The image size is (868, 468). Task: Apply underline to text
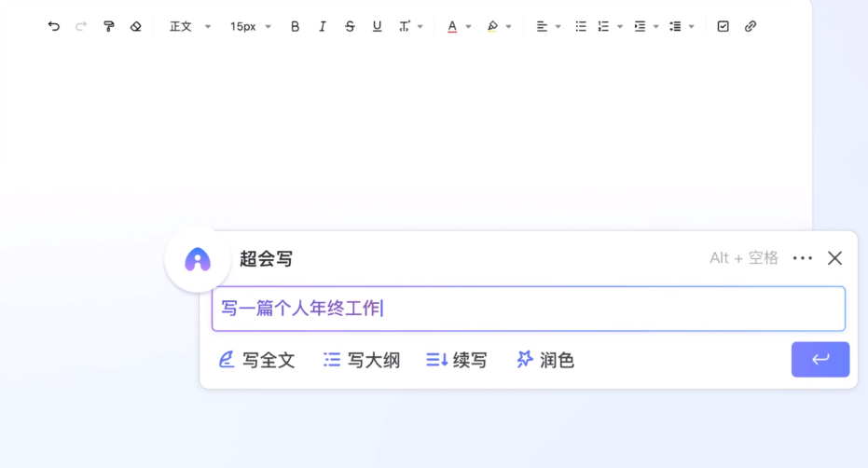pyautogui.click(x=377, y=27)
